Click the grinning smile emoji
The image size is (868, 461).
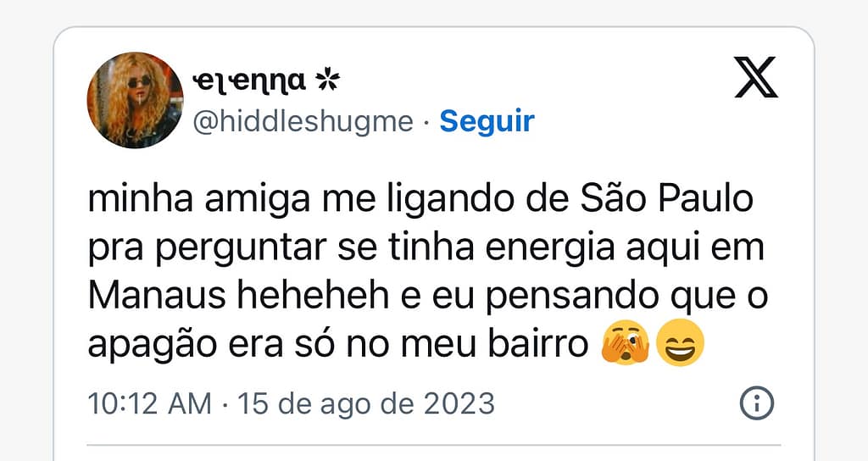(680, 347)
